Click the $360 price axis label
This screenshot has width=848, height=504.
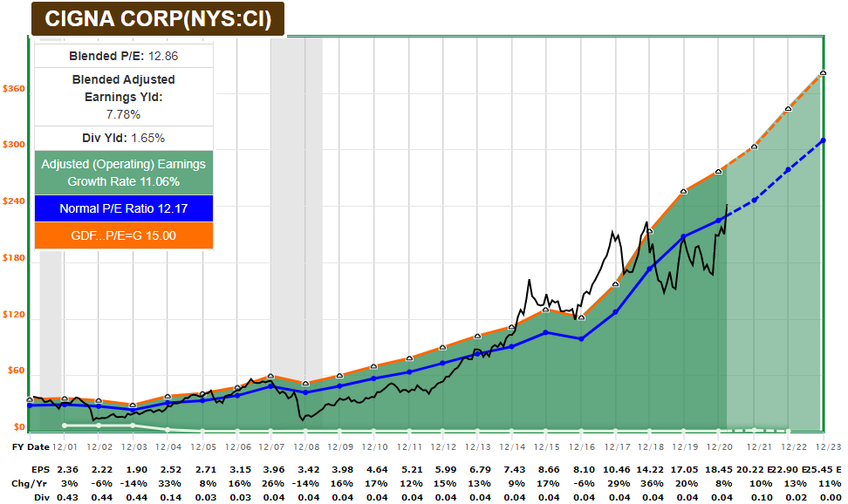pyautogui.click(x=13, y=89)
